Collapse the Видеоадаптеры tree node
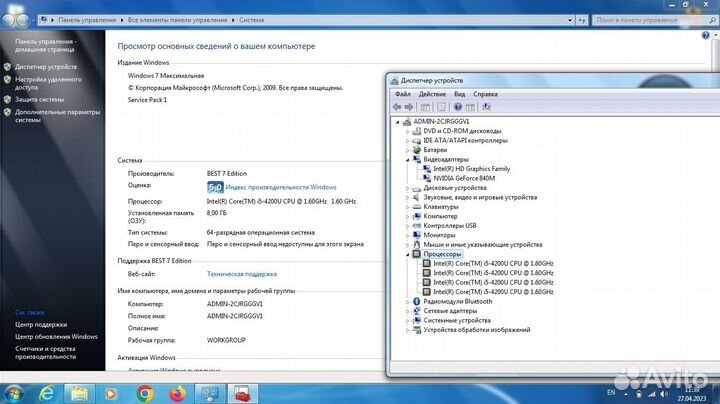The width and height of the screenshot is (720, 404). pos(408,159)
